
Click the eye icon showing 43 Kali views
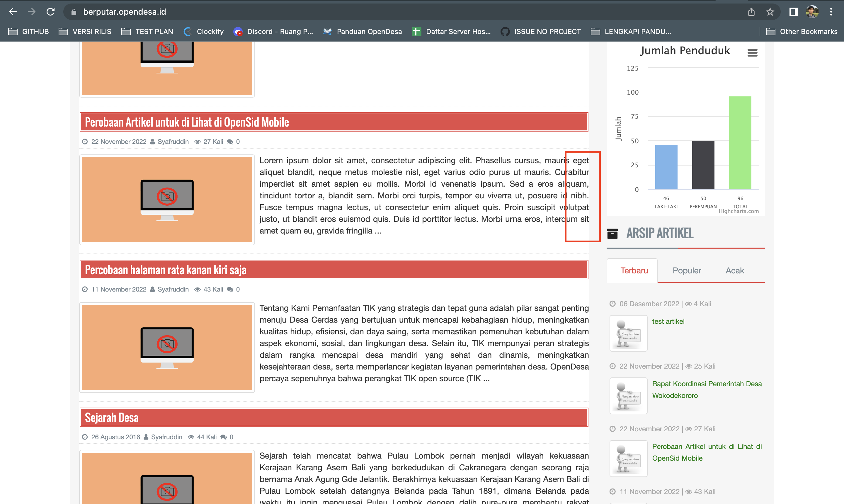pos(198,289)
